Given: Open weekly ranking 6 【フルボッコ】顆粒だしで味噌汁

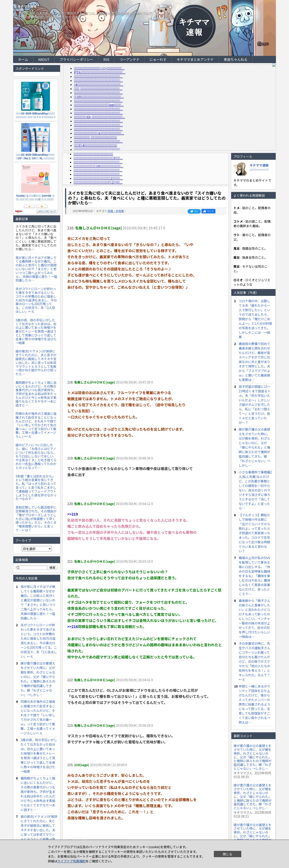Looking at the screenshot, I should click(x=255, y=533).
